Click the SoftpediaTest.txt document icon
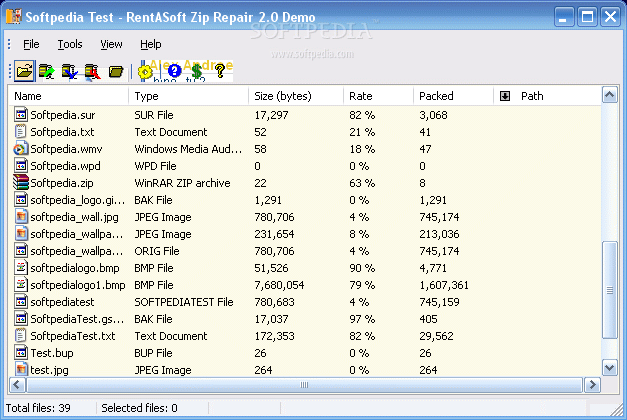627x420 pixels. click(21, 336)
